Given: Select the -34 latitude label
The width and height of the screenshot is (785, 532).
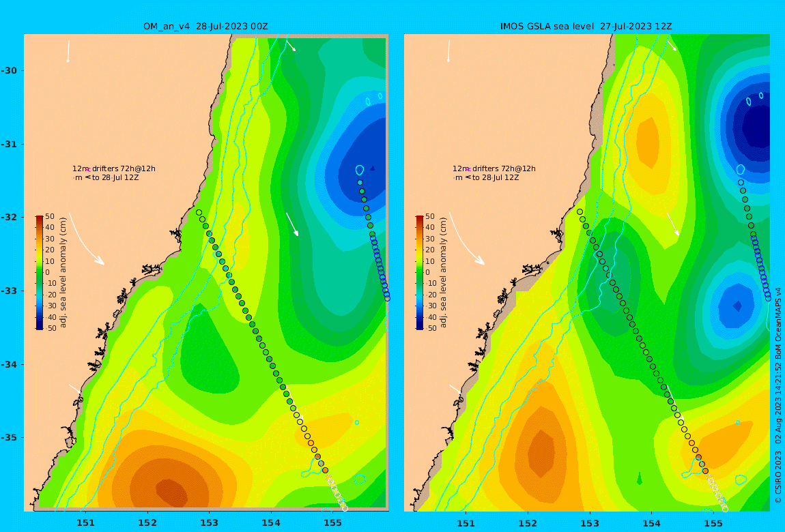Looking at the screenshot, I should click(x=8, y=364).
